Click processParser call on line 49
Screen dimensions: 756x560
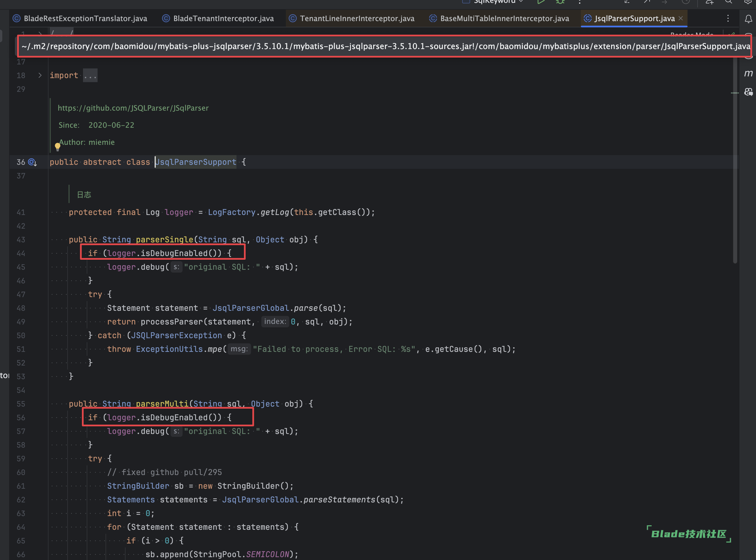coord(172,322)
